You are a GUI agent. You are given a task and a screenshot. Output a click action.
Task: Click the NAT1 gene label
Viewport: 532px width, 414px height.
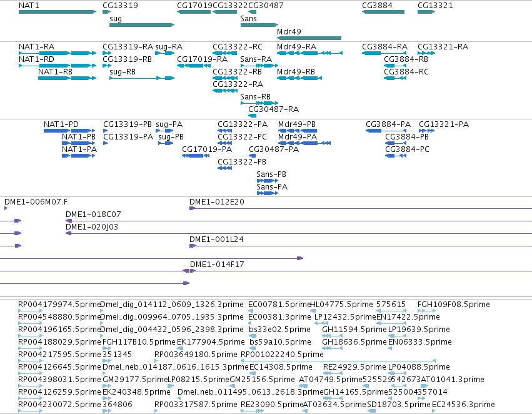[x=29, y=6]
